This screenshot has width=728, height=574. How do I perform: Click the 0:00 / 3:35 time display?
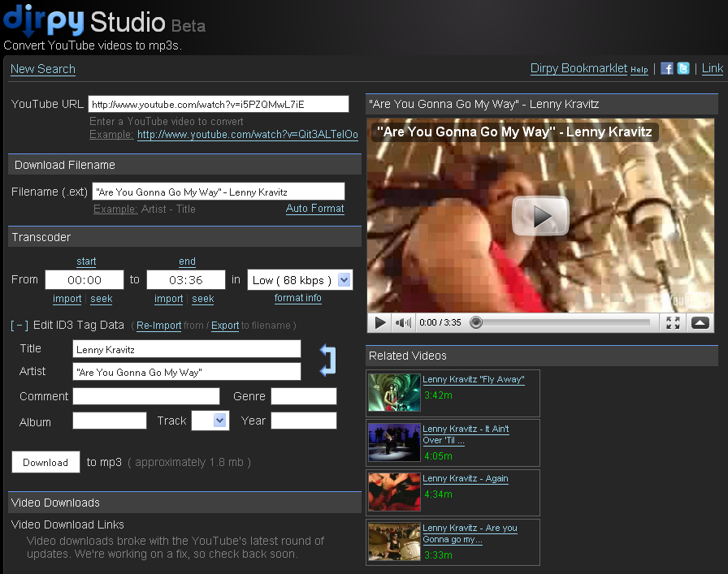(440, 322)
